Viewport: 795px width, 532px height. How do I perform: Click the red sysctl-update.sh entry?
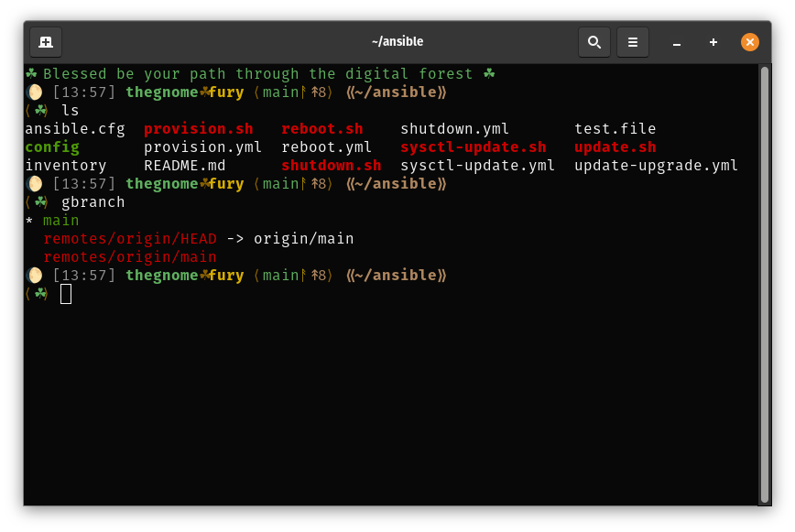click(473, 147)
